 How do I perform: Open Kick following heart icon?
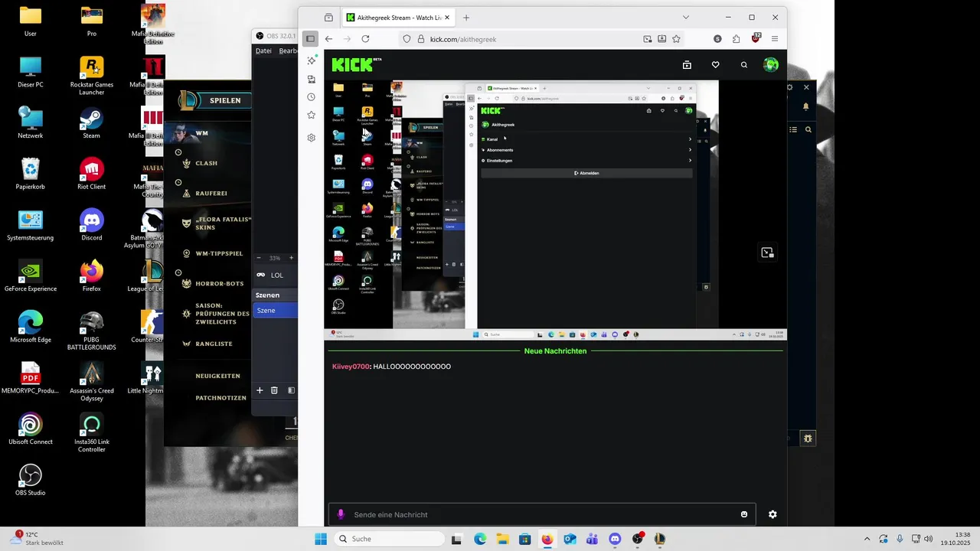click(715, 65)
